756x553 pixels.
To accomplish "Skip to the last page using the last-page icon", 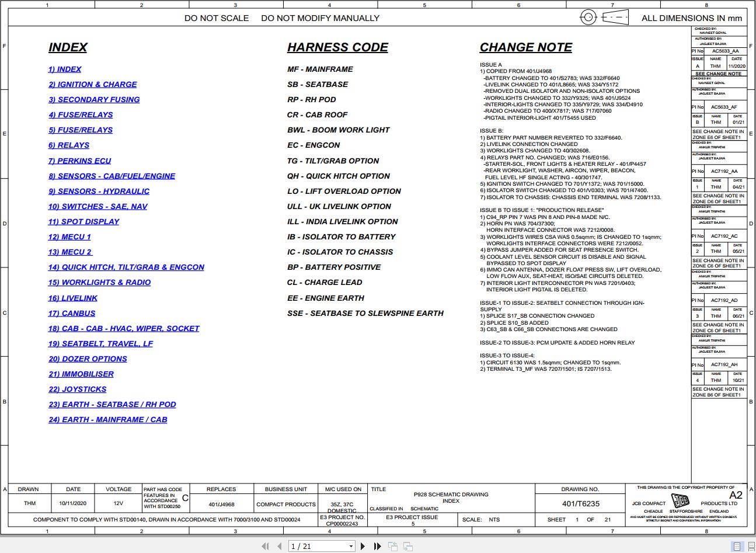I will [x=377, y=546].
